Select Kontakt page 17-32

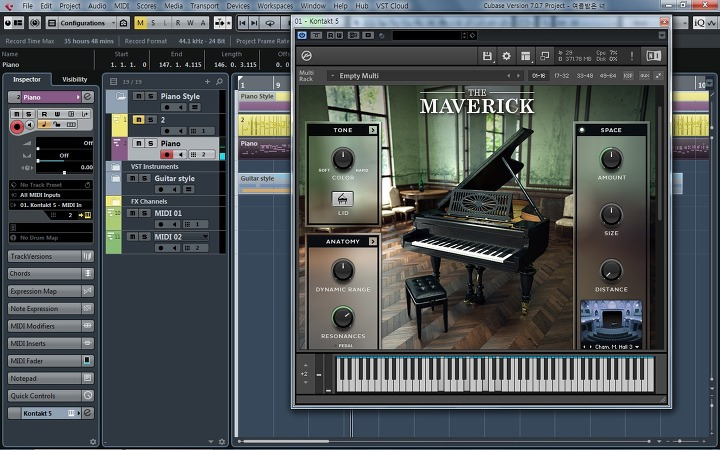point(561,76)
